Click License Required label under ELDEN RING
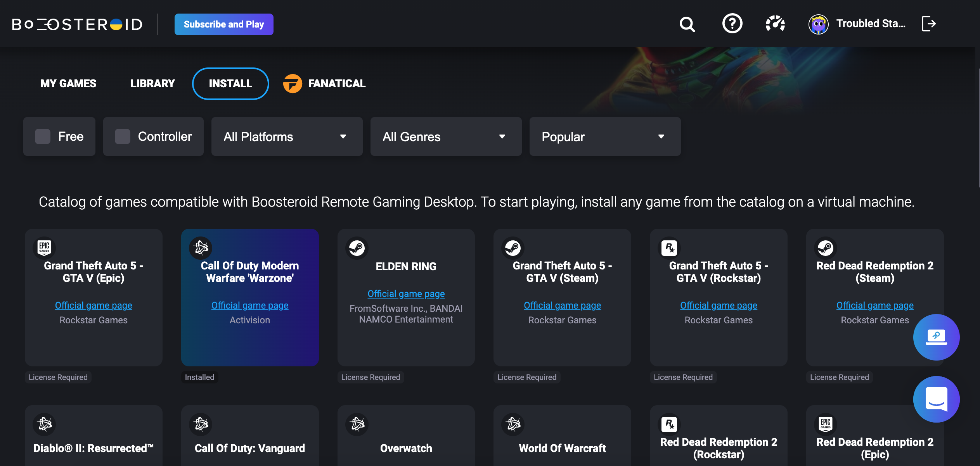 point(371,377)
